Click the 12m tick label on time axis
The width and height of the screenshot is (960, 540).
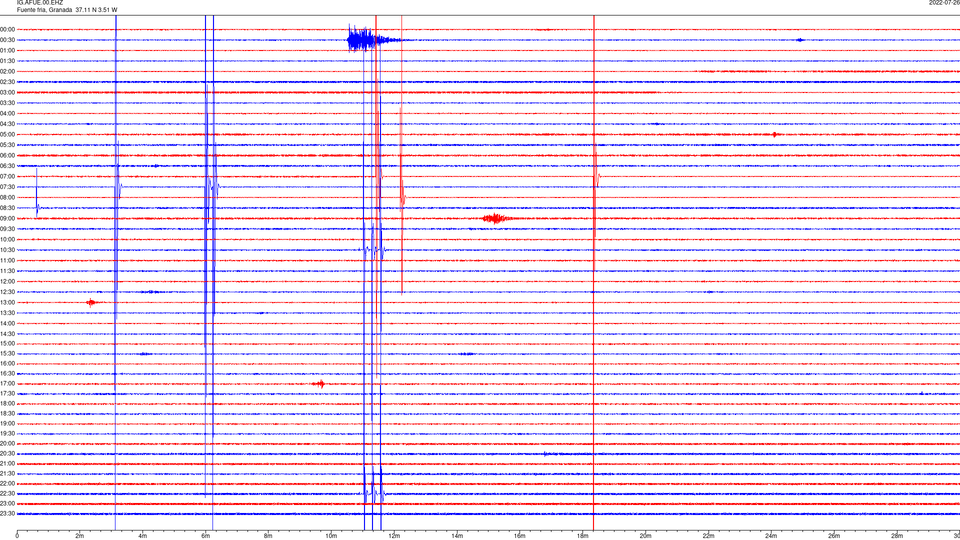point(394,536)
